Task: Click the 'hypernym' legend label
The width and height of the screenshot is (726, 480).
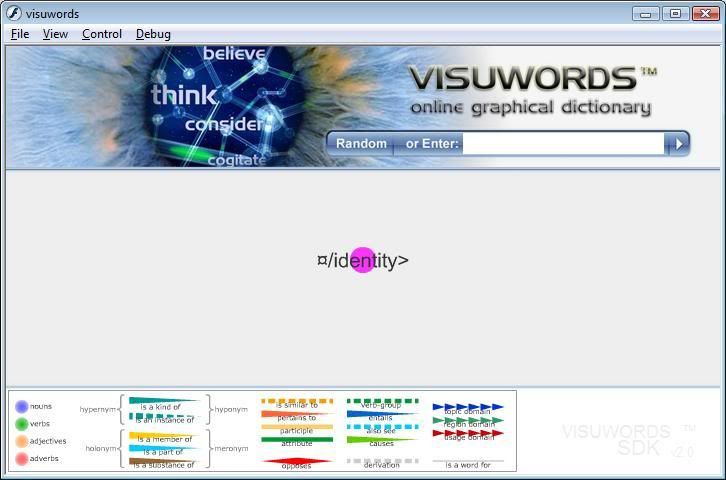Action: [97, 409]
